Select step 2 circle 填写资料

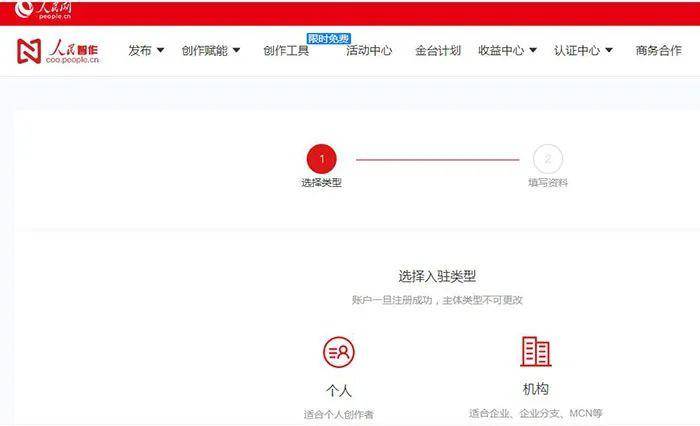[548, 159]
